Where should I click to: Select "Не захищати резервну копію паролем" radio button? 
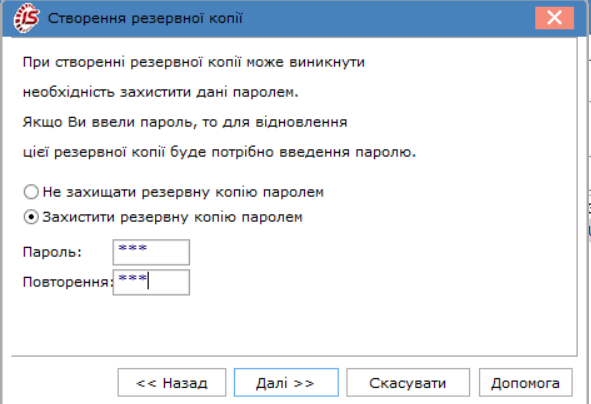(31, 192)
